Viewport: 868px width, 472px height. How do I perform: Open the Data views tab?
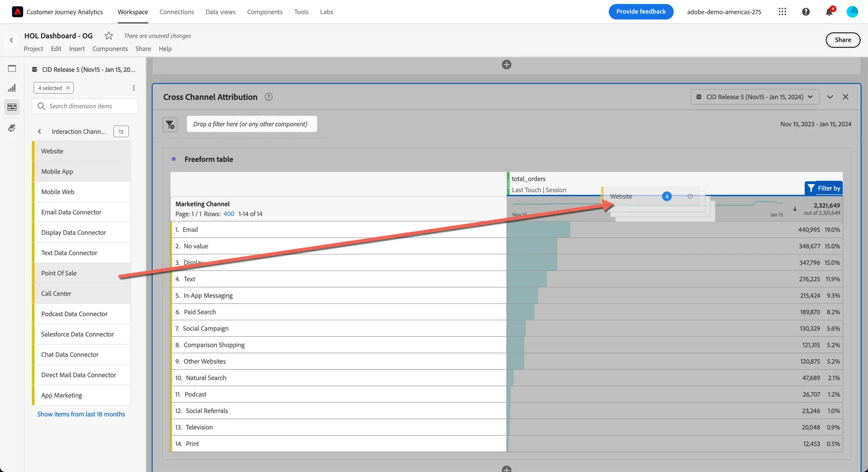(220, 12)
